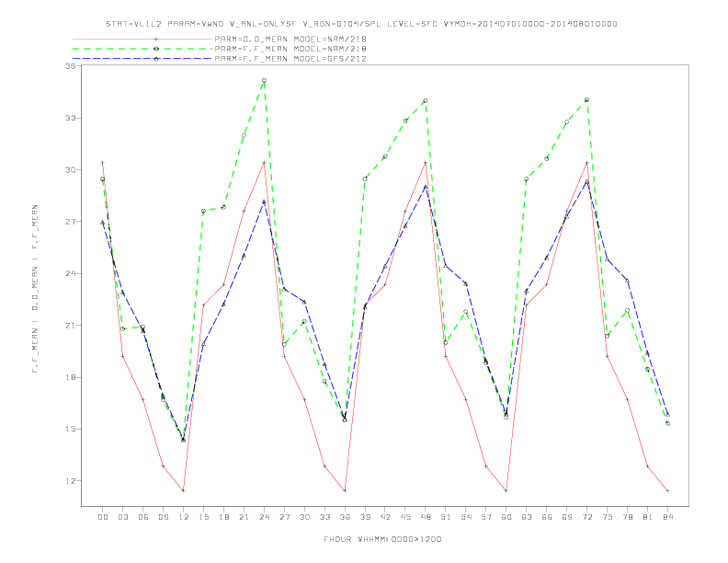Click x-axis forecast hour label 06

(x=143, y=517)
